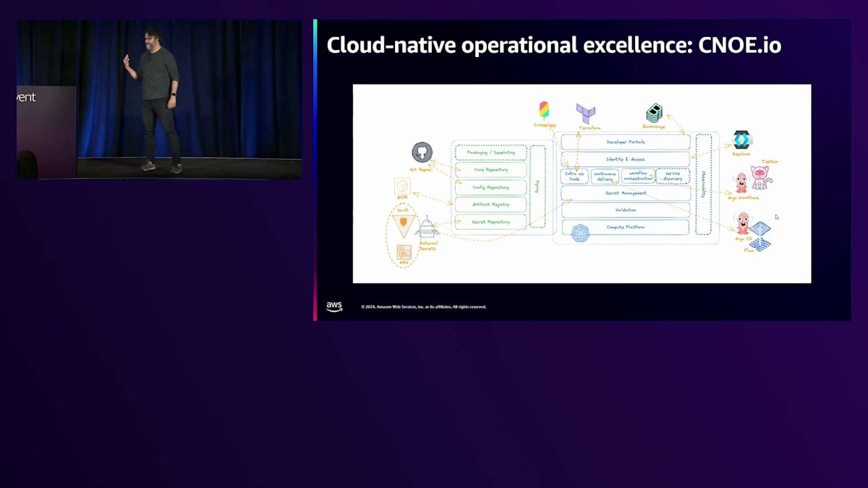The image size is (868, 488).
Task: Click the Keycloak logo
Action: pos(742,140)
